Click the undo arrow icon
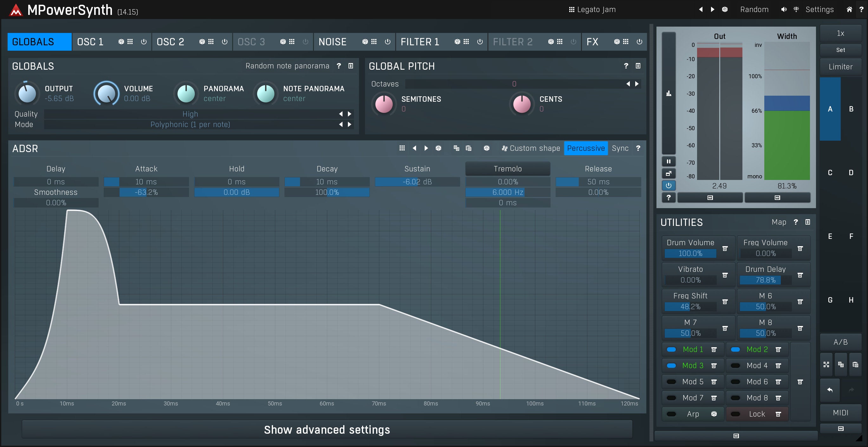The image size is (868, 447). 830,390
